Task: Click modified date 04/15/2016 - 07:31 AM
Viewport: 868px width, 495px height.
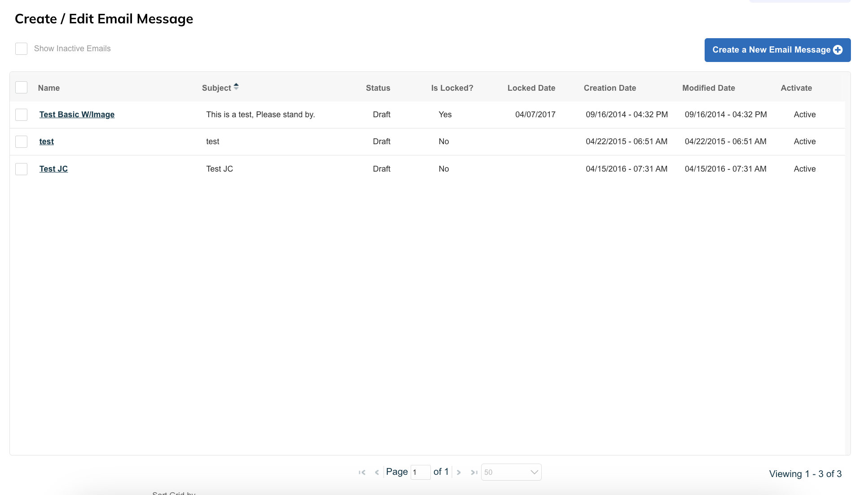Action: pyautogui.click(x=725, y=169)
